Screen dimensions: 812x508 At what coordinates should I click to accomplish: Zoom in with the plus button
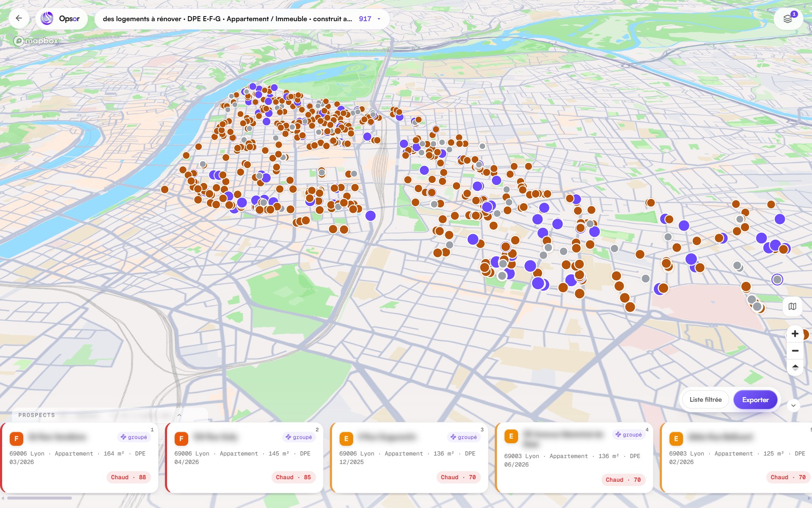pos(795,334)
